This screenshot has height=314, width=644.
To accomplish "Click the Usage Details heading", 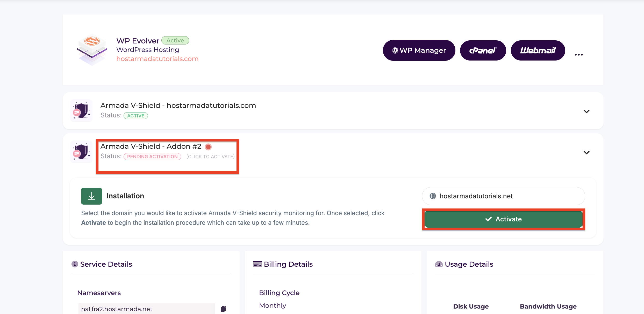I will click(469, 264).
